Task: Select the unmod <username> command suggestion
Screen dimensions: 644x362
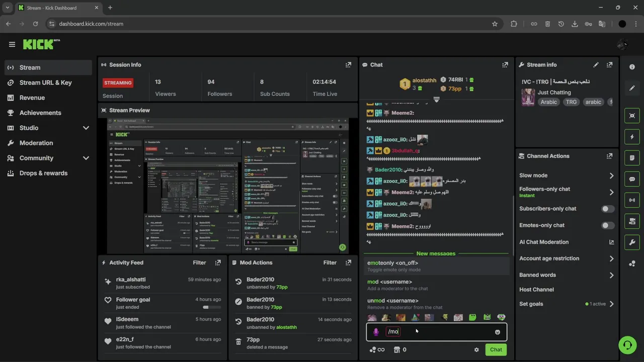Action: coord(437,304)
